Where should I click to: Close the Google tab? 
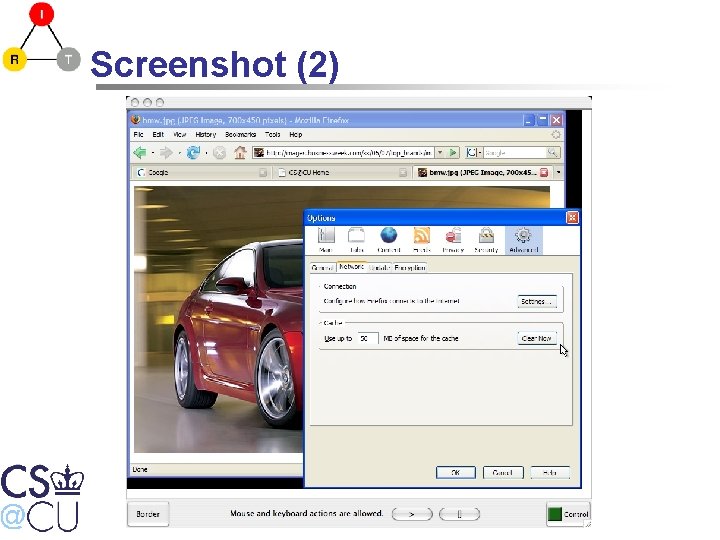(x=263, y=173)
